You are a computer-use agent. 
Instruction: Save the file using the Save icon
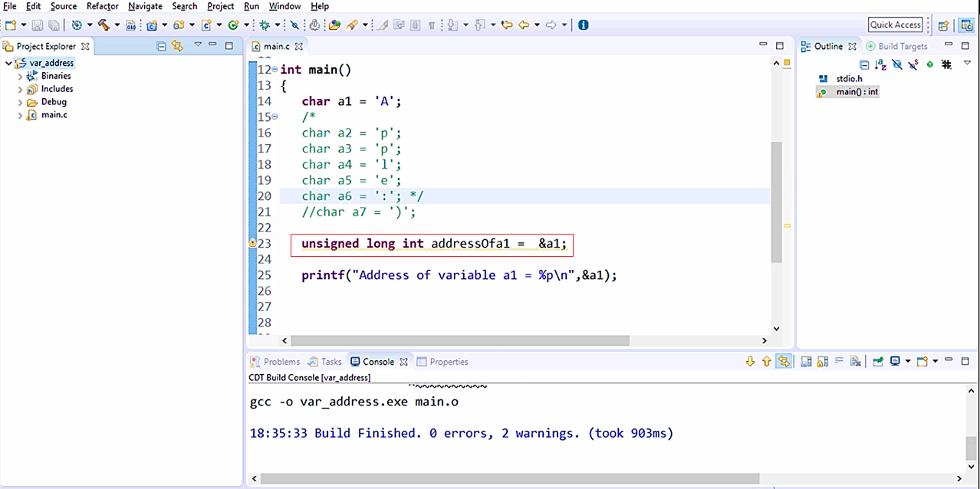pyautogui.click(x=38, y=25)
